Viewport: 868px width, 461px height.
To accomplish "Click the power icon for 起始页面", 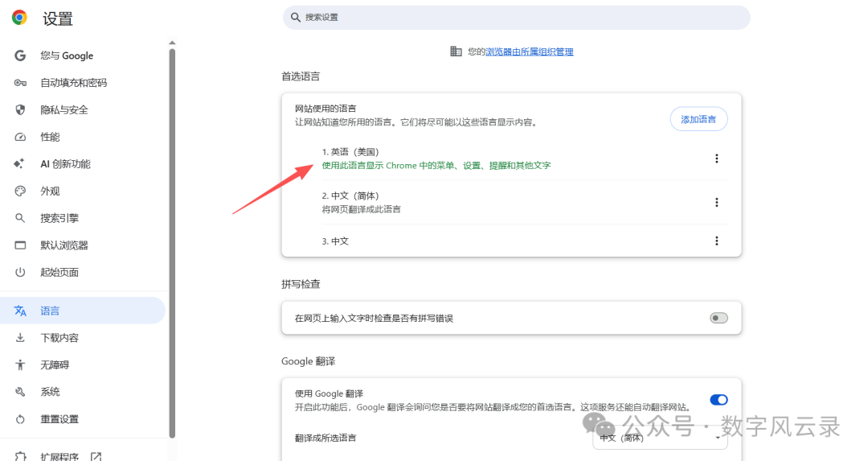I will click(x=20, y=272).
